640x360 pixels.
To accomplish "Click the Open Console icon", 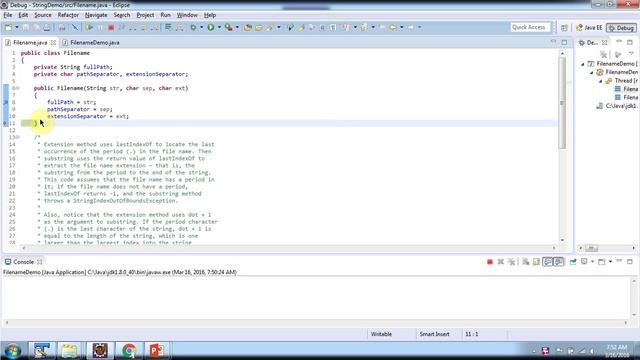I will (602, 262).
